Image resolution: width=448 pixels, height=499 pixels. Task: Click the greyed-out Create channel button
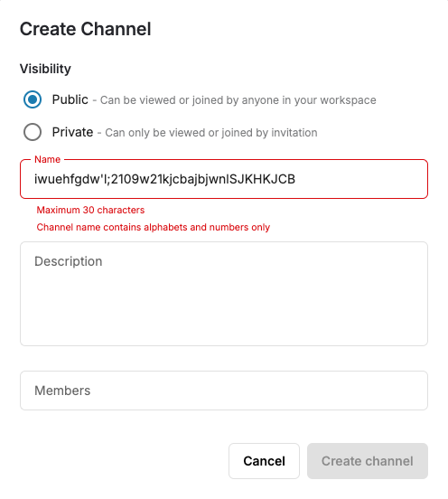368,461
